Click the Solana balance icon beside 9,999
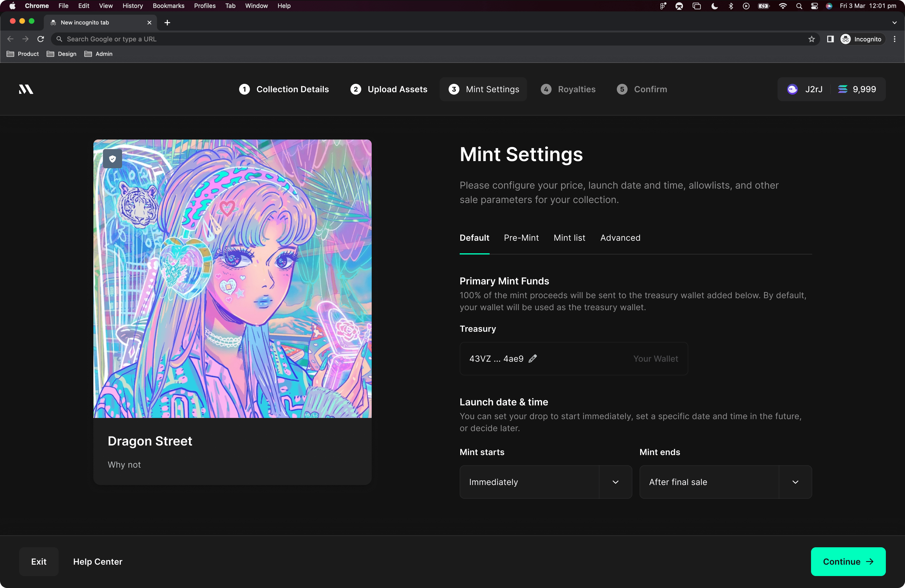Image resolution: width=905 pixels, height=588 pixels. coord(843,90)
